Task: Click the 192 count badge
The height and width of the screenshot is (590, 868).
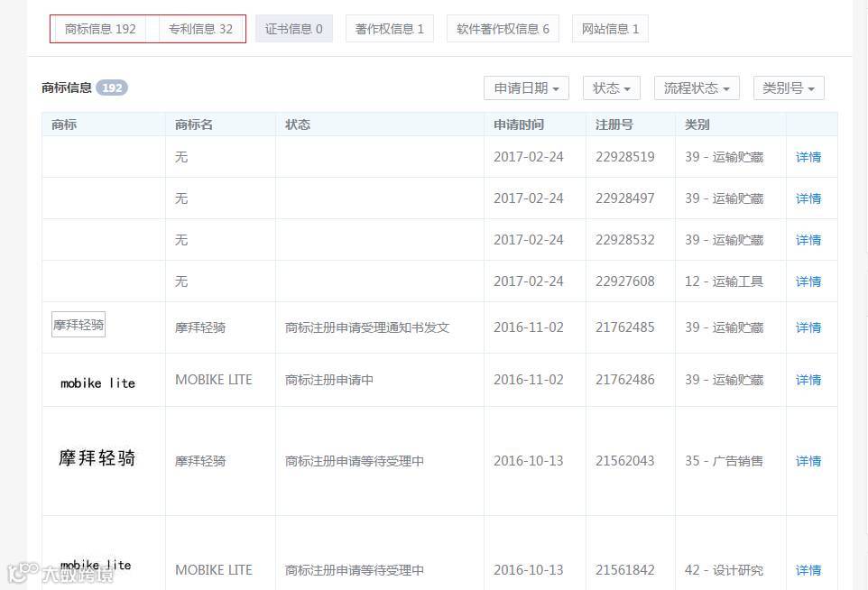Action: click(x=112, y=88)
